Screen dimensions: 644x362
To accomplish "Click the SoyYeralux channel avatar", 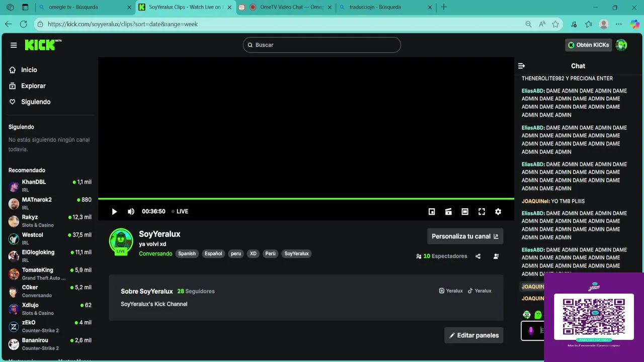I will pos(121,241).
